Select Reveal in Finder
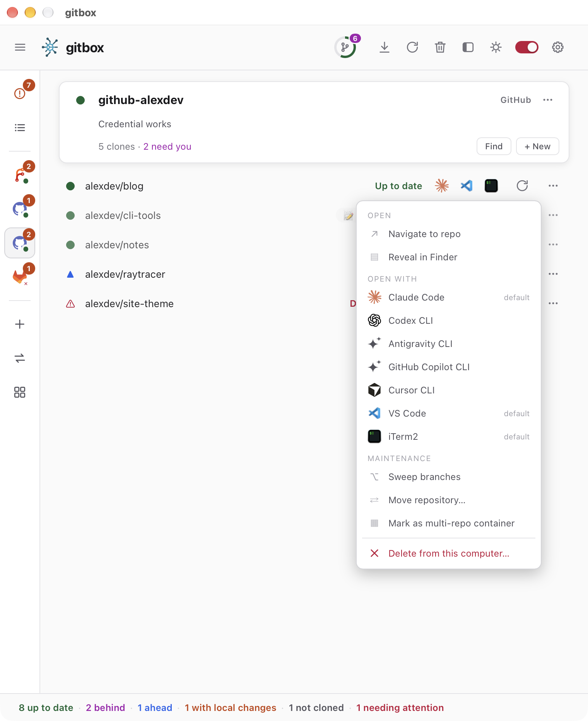 click(x=449, y=257)
